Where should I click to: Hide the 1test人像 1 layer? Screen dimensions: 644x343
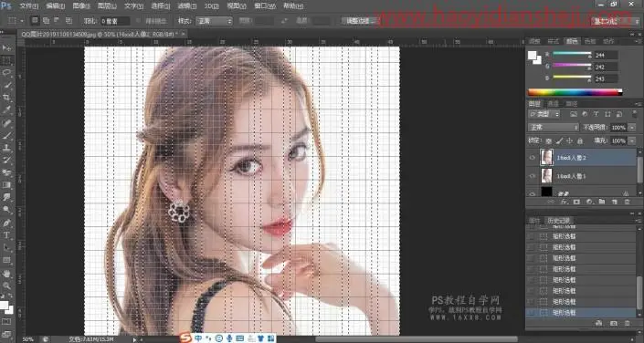coord(533,175)
